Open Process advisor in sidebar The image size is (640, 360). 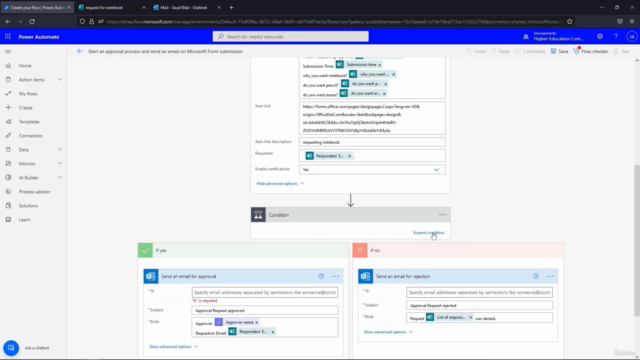pos(33,192)
